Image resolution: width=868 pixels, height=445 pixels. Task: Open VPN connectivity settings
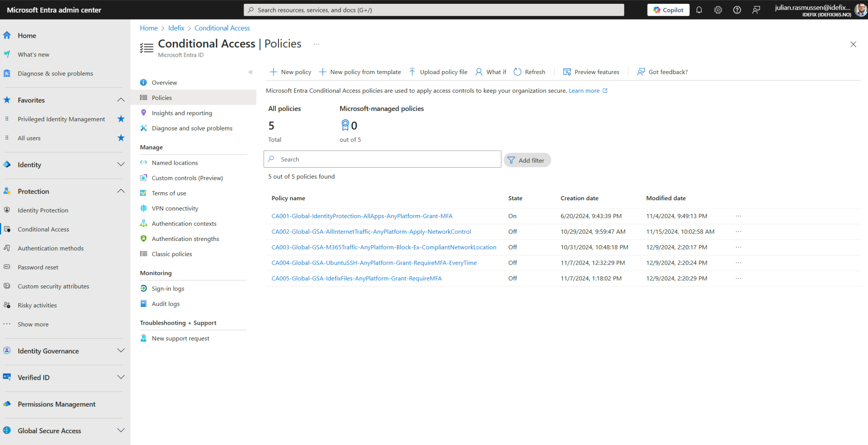point(175,208)
